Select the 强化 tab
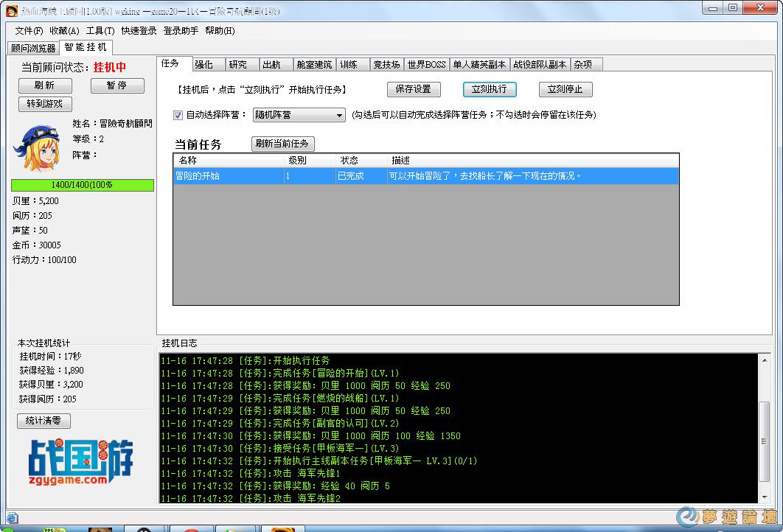 [204, 65]
